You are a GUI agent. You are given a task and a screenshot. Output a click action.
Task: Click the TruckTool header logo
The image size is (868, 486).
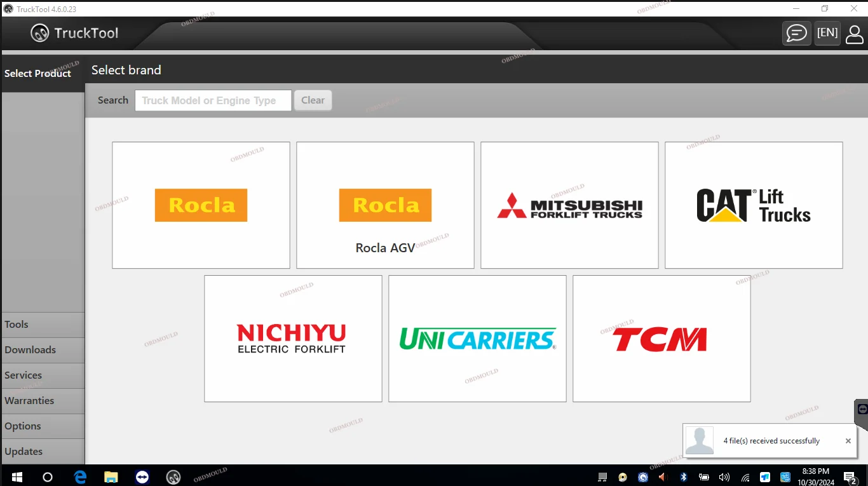tap(74, 32)
